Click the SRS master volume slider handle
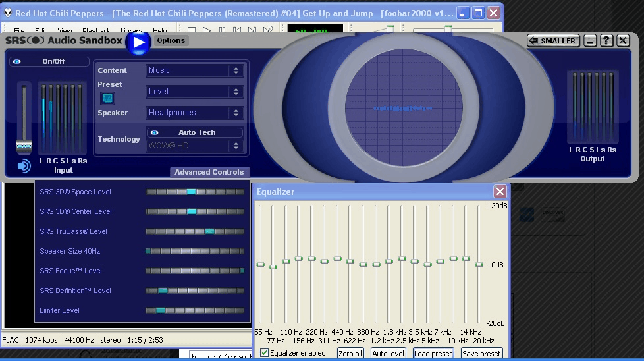This screenshot has height=361, width=644. [x=24, y=146]
